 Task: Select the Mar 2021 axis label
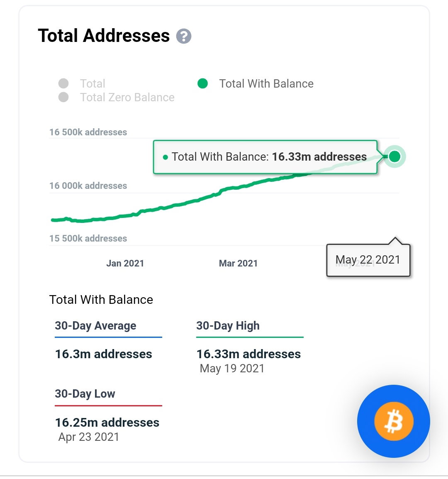(238, 263)
